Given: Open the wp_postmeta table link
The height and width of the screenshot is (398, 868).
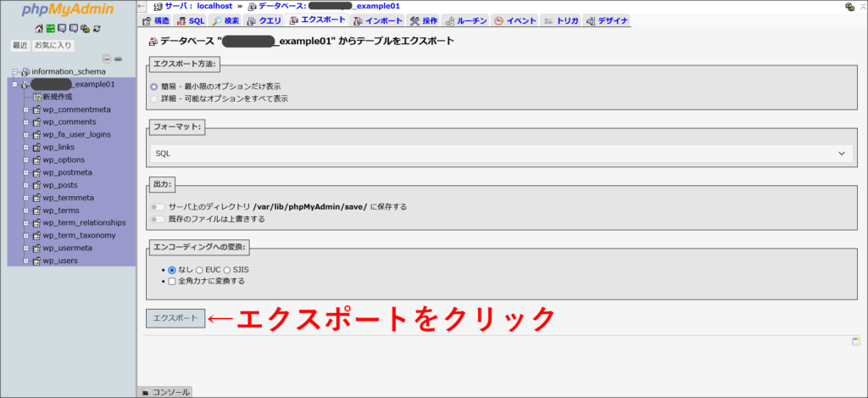Looking at the screenshot, I should (x=68, y=173).
